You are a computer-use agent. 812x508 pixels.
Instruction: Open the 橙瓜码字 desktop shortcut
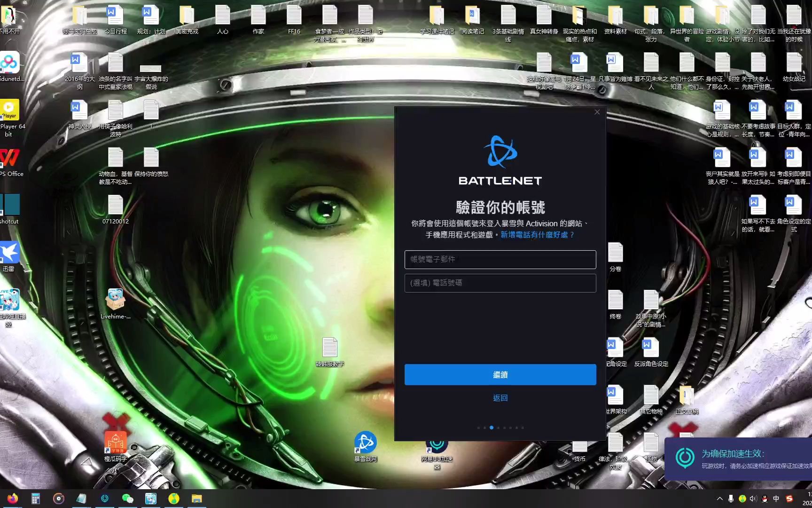116,447
